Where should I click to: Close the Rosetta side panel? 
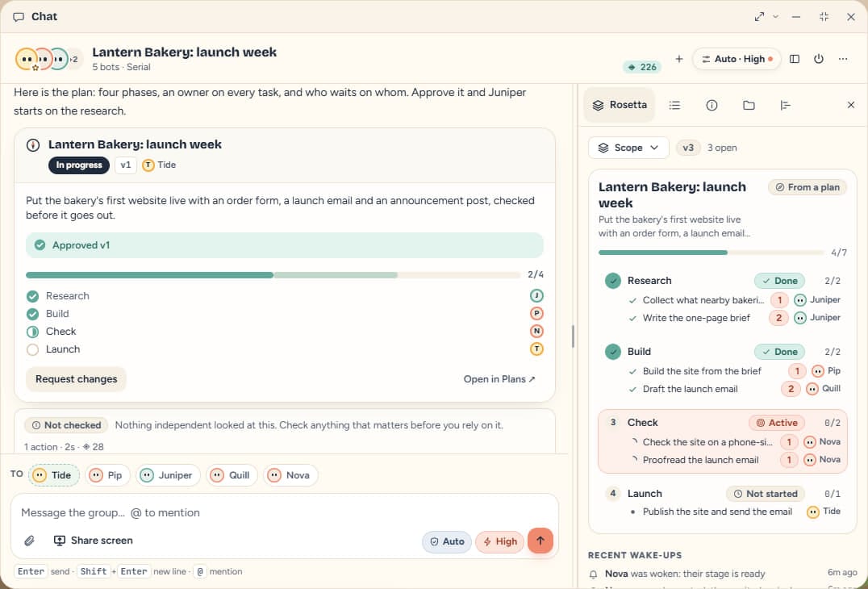click(851, 105)
